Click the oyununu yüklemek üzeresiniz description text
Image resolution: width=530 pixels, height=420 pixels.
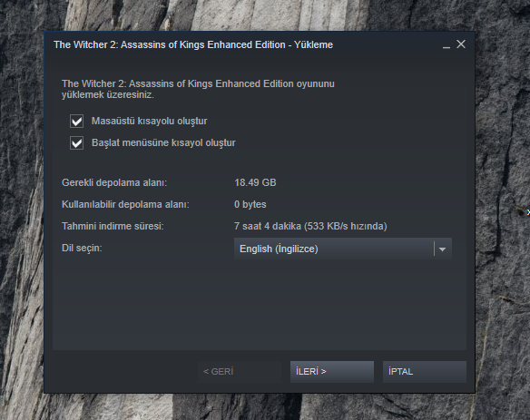click(198, 89)
